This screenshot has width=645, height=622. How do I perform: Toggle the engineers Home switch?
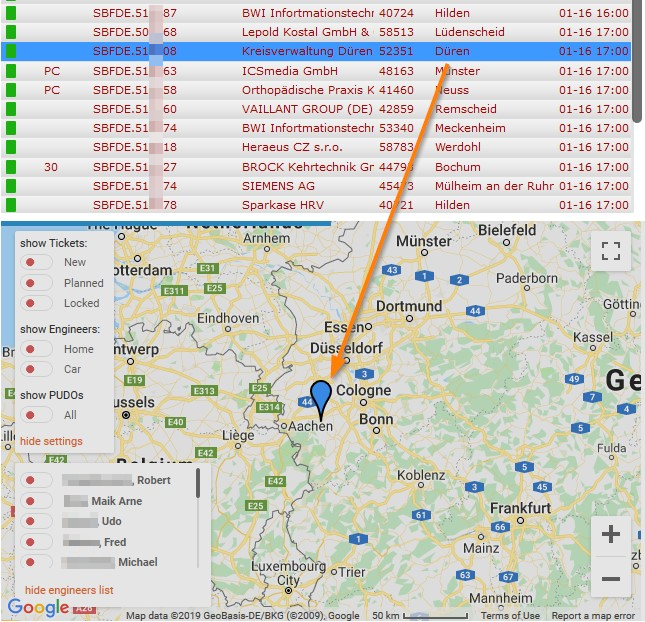click(x=36, y=349)
